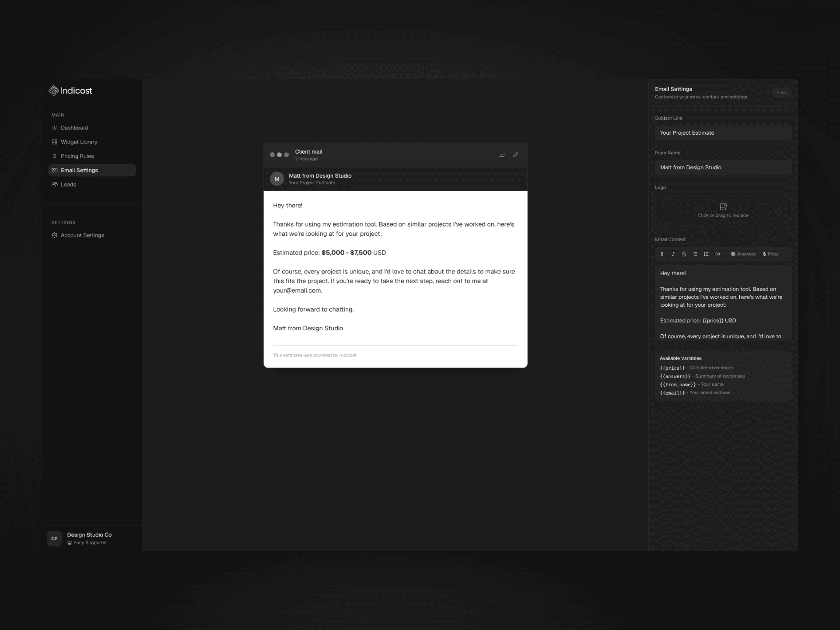Click the From Name input field
Viewport: 840px width, 630px height.
(723, 167)
